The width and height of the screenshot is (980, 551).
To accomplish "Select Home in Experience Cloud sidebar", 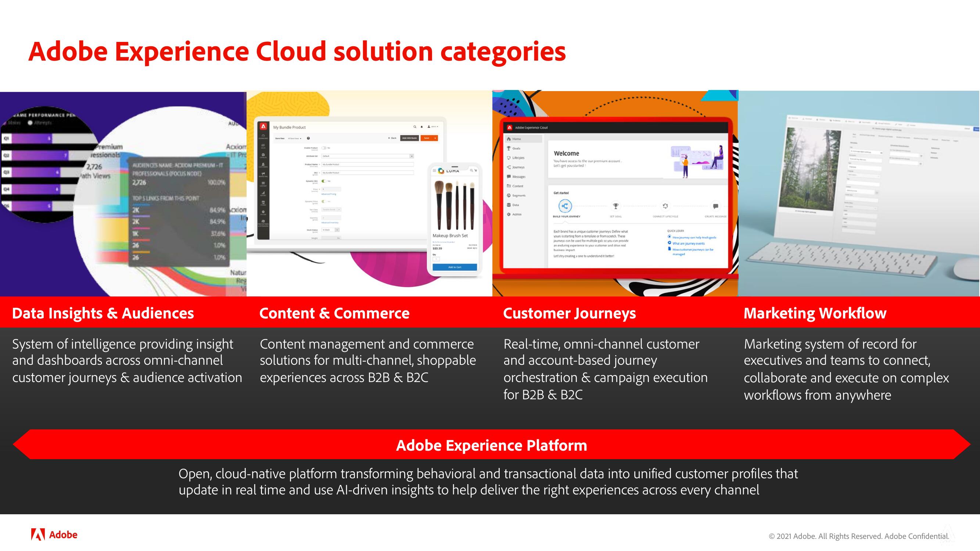I will click(x=524, y=139).
